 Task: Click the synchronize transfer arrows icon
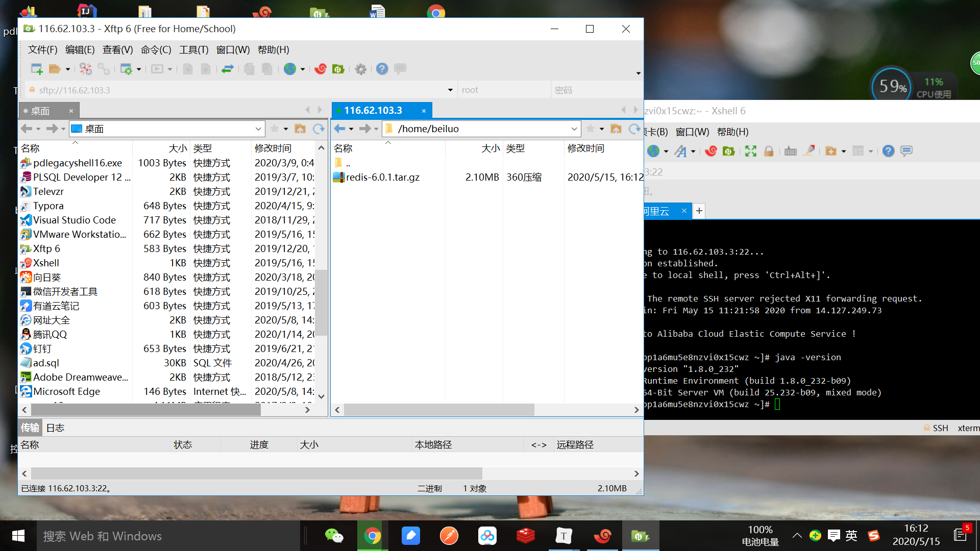point(228,69)
